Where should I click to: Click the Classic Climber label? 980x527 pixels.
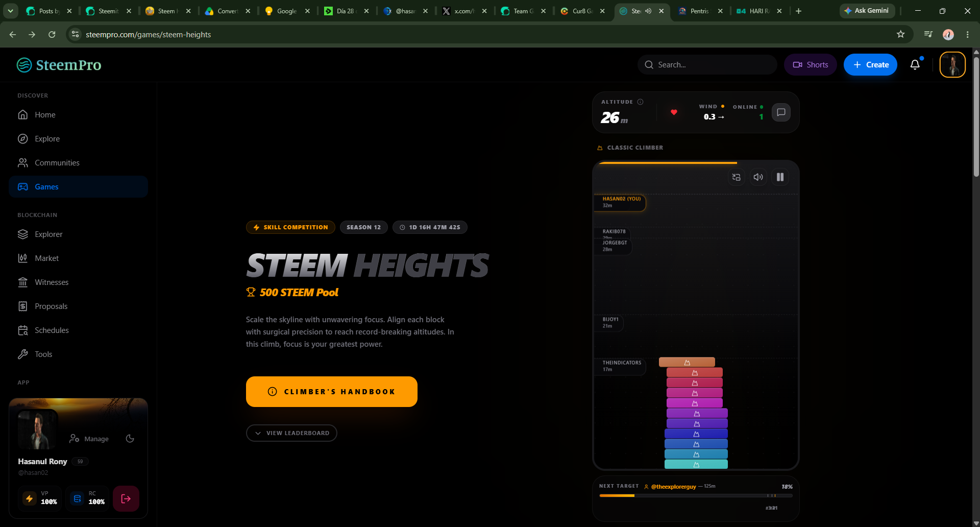[x=635, y=148]
